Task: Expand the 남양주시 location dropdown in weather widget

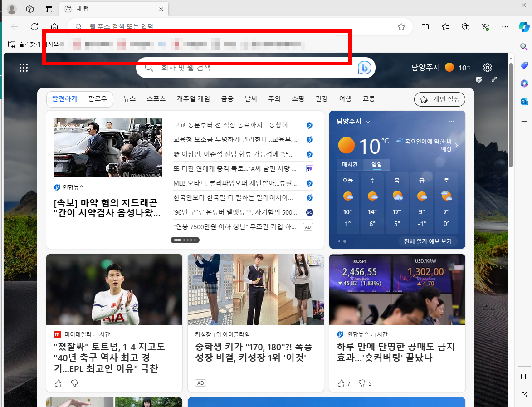Action: click(x=368, y=122)
